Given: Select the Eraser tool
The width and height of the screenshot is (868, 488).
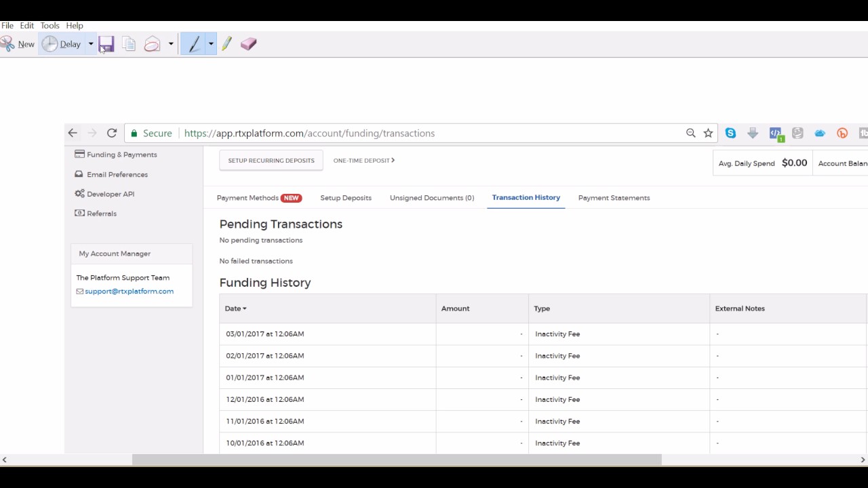Looking at the screenshot, I should [x=248, y=44].
